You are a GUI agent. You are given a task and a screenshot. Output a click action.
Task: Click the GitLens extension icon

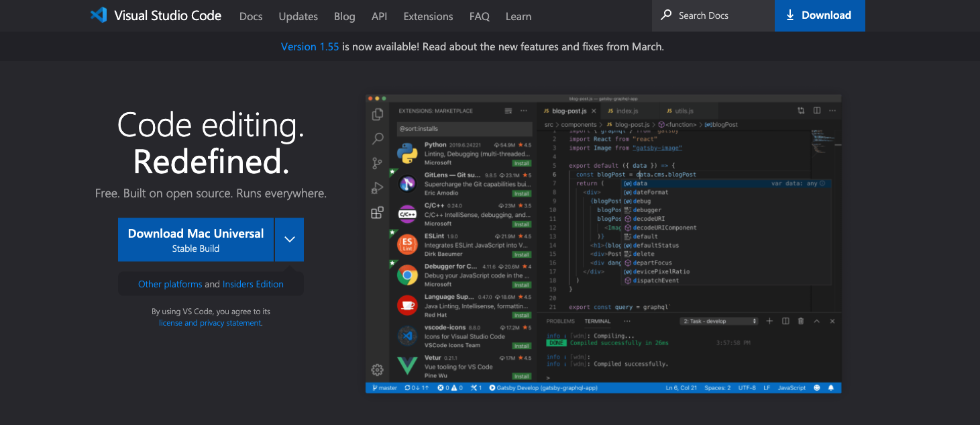[407, 183]
